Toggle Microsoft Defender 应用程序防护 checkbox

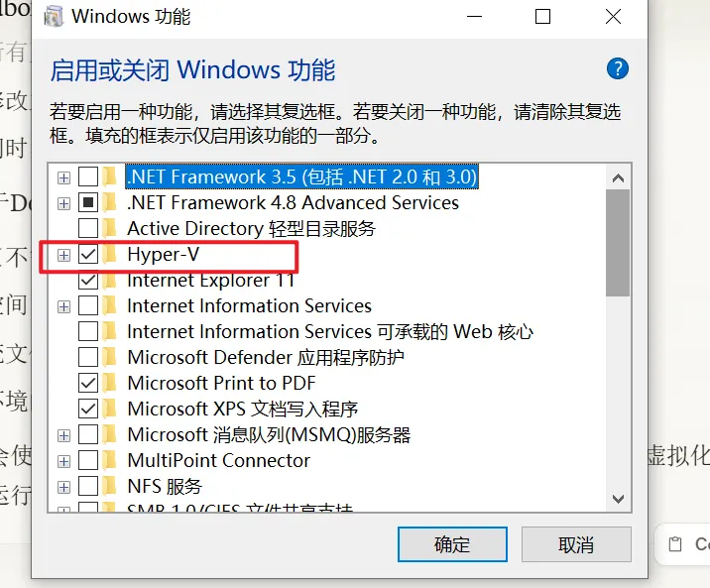88,358
